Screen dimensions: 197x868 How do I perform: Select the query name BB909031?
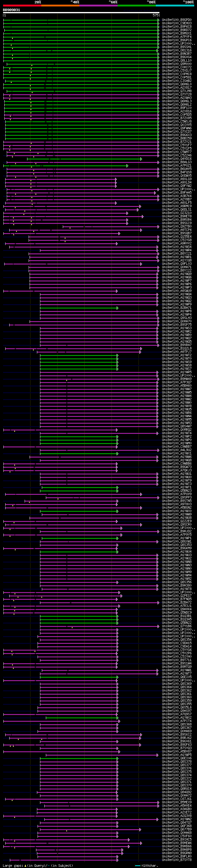coord(11,10)
